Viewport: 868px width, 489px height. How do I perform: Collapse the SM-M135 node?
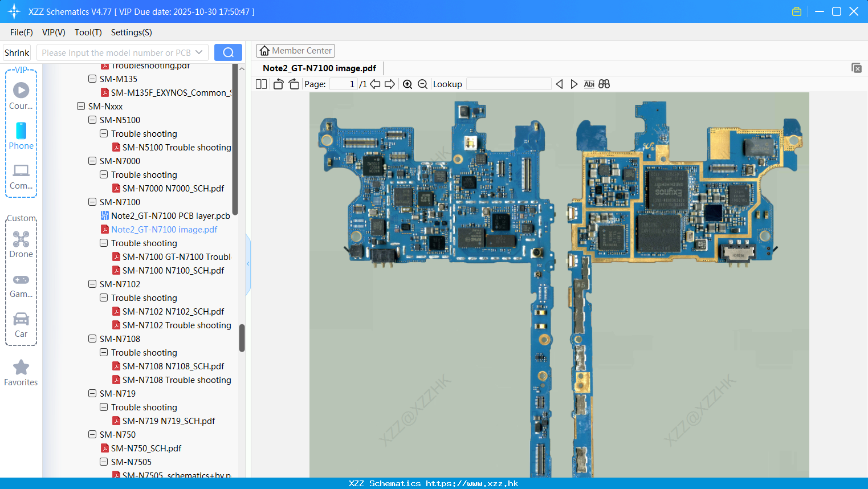(92, 79)
